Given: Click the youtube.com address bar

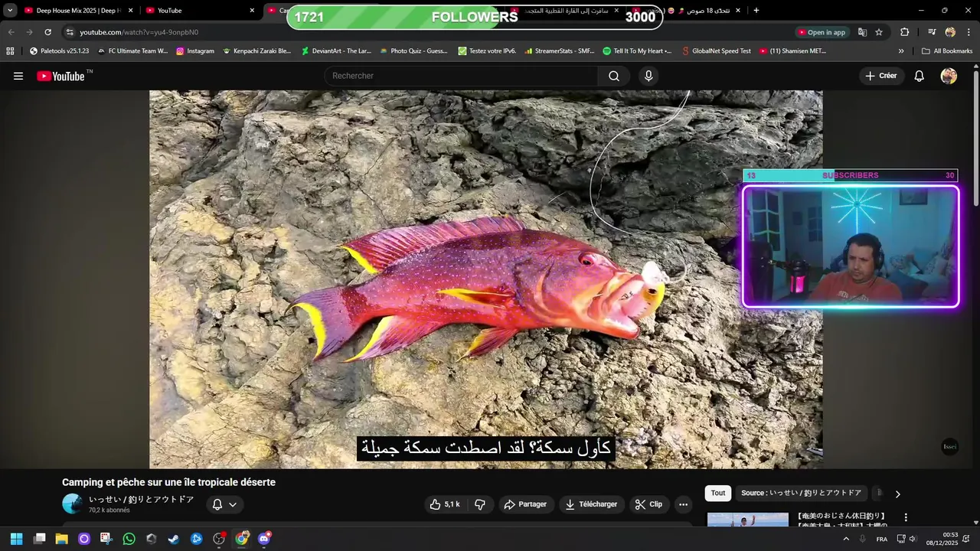Looking at the screenshot, I should (x=429, y=32).
